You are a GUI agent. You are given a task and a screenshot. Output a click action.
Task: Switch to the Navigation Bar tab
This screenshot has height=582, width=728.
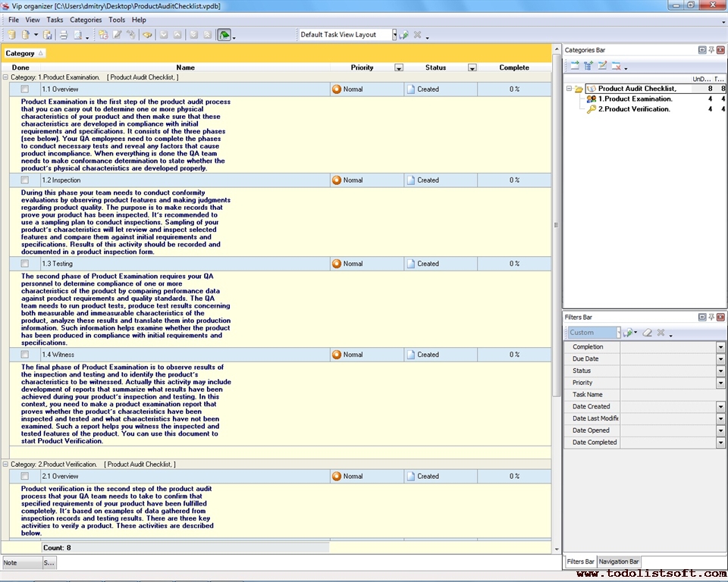618,561
